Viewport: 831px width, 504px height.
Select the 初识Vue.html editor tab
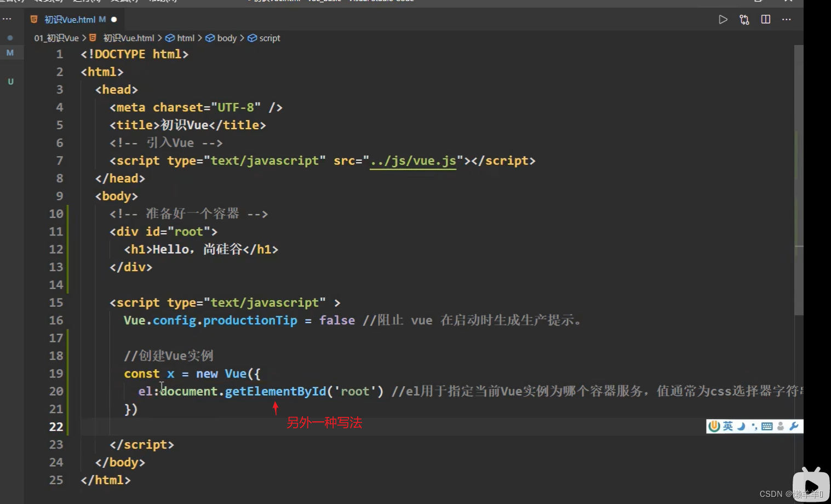click(x=70, y=20)
